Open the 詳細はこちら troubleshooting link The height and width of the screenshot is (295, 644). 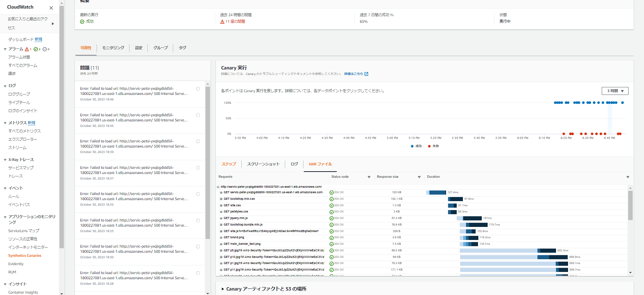pyautogui.click(x=353, y=74)
